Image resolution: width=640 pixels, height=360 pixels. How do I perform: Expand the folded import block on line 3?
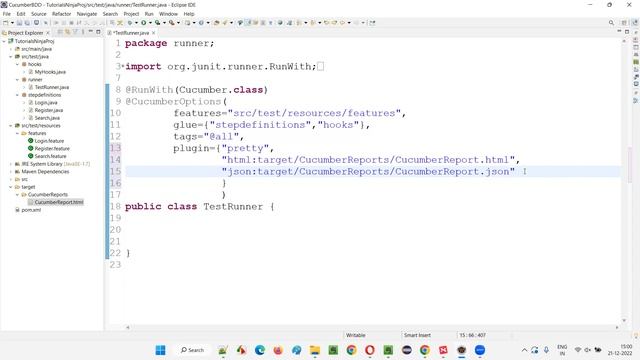[123, 66]
